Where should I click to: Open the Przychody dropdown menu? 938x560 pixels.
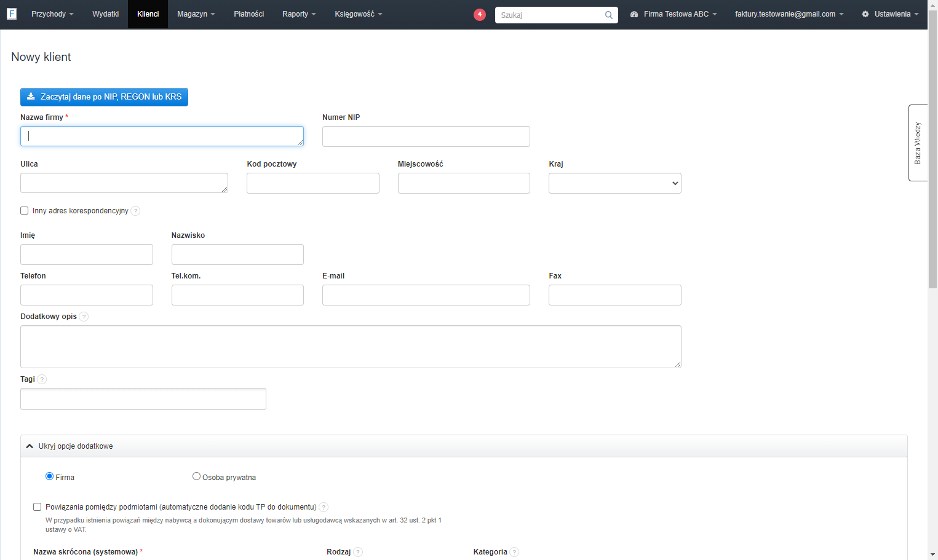[x=52, y=14]
